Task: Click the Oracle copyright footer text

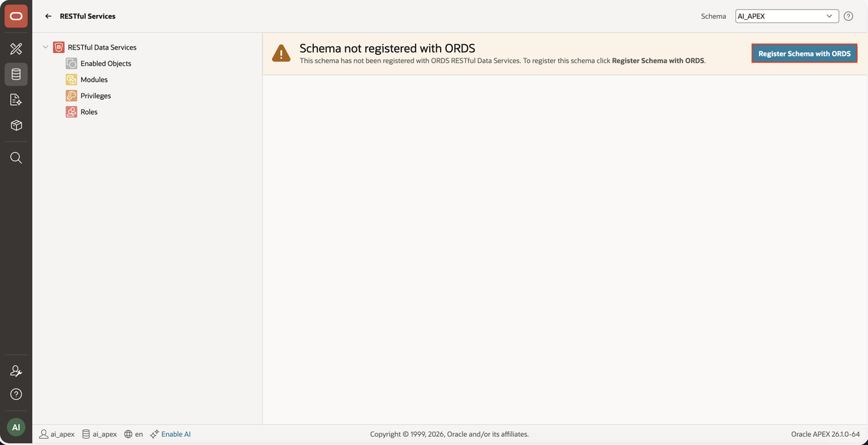Action: [450, 434]
